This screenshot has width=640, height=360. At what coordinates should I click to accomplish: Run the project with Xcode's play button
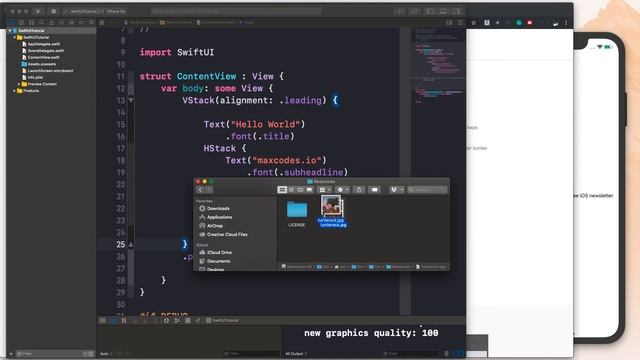[38, 11]
